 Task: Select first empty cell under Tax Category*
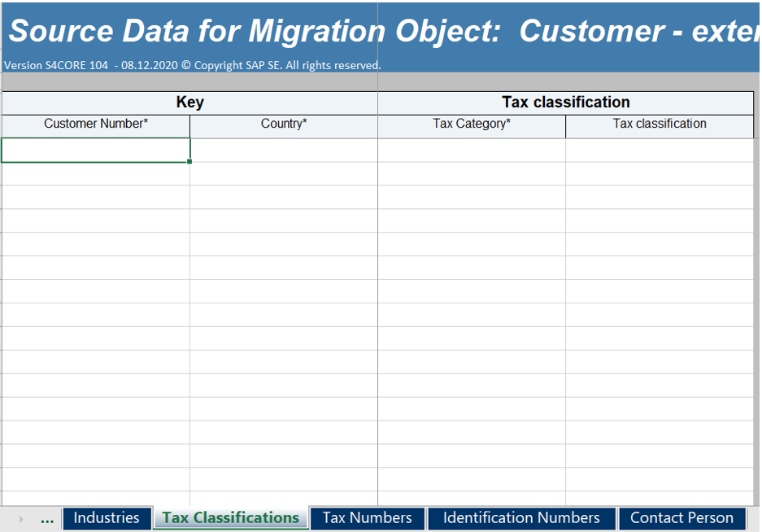tap(472, 150)
